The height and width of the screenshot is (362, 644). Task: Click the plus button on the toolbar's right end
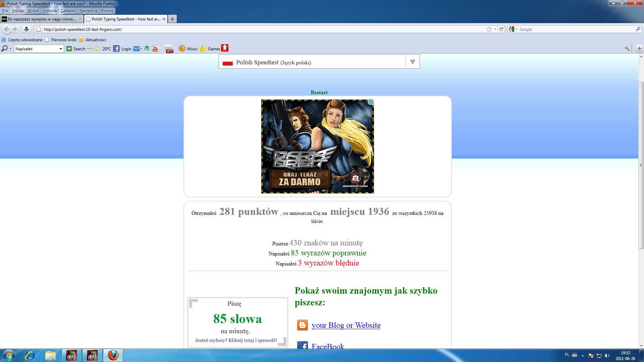point(639,49)
